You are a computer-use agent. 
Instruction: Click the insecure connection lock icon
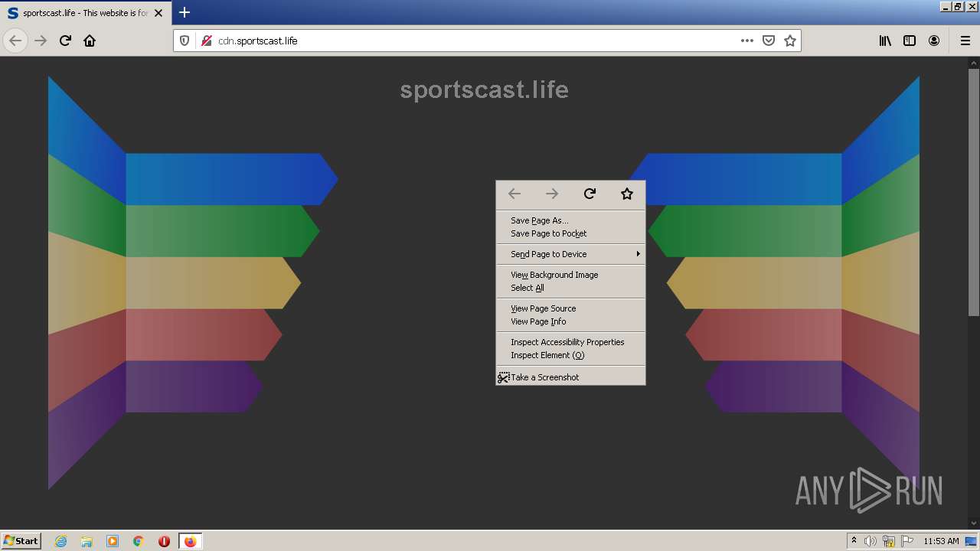206,41
